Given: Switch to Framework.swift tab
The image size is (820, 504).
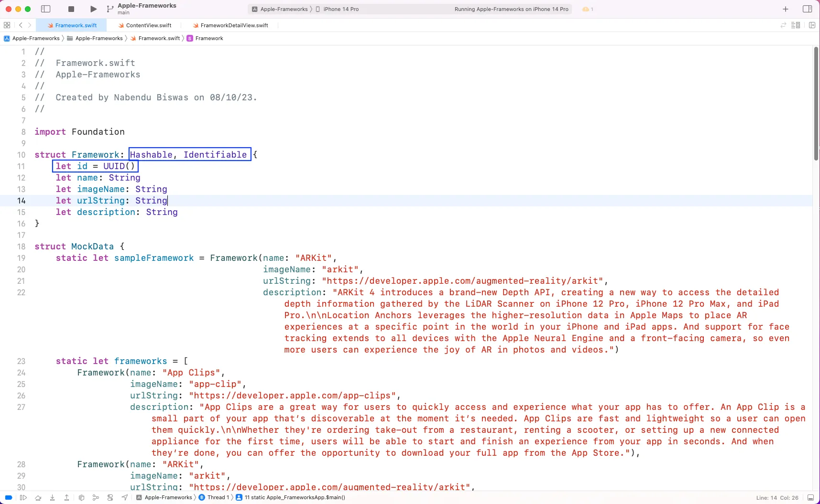Looking at the screenshot, I should coord(72,25).
